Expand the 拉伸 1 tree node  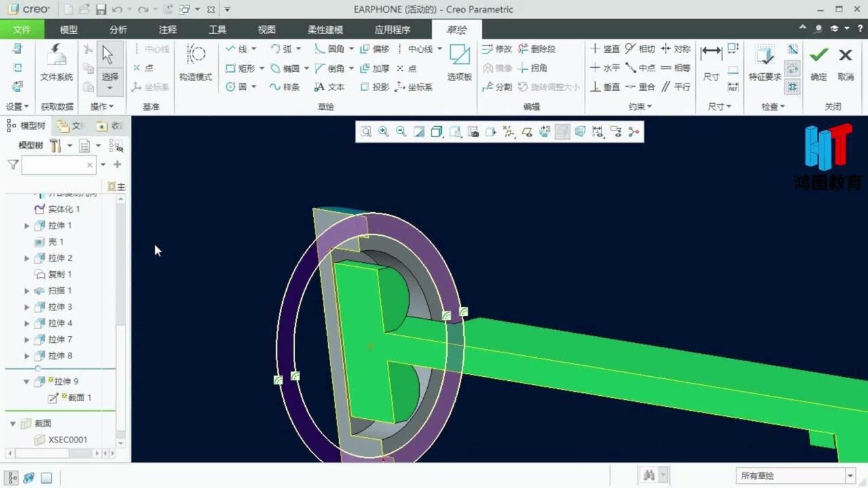(27, 226)
